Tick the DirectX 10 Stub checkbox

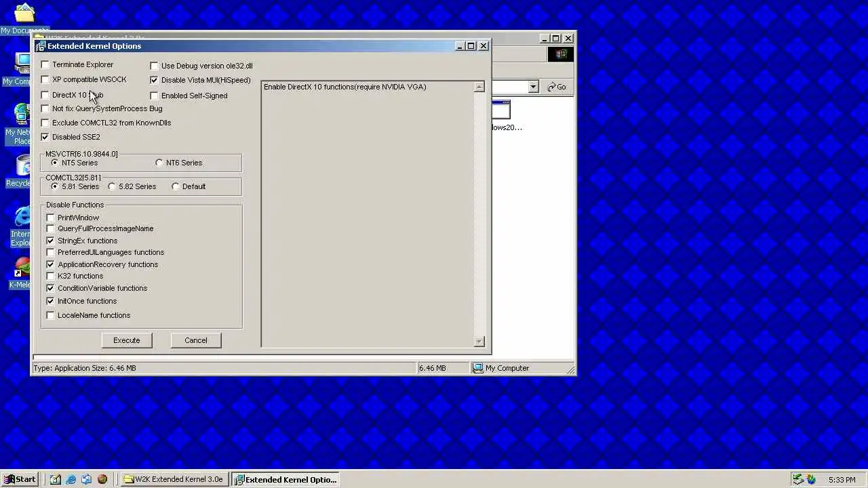pyautogui.click(x=45, y=95)
